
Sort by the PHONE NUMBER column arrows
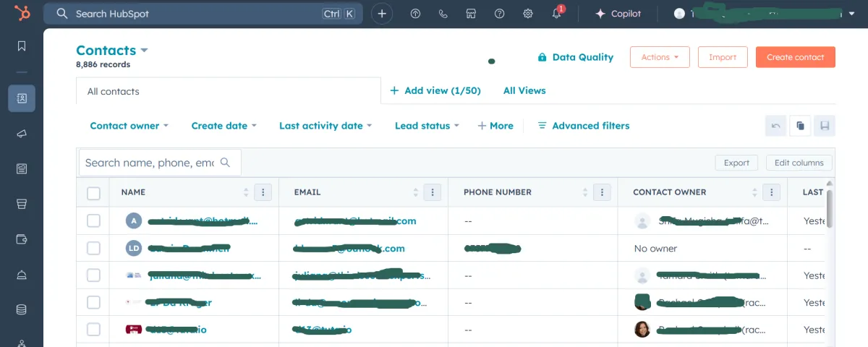tap(585, 192)
